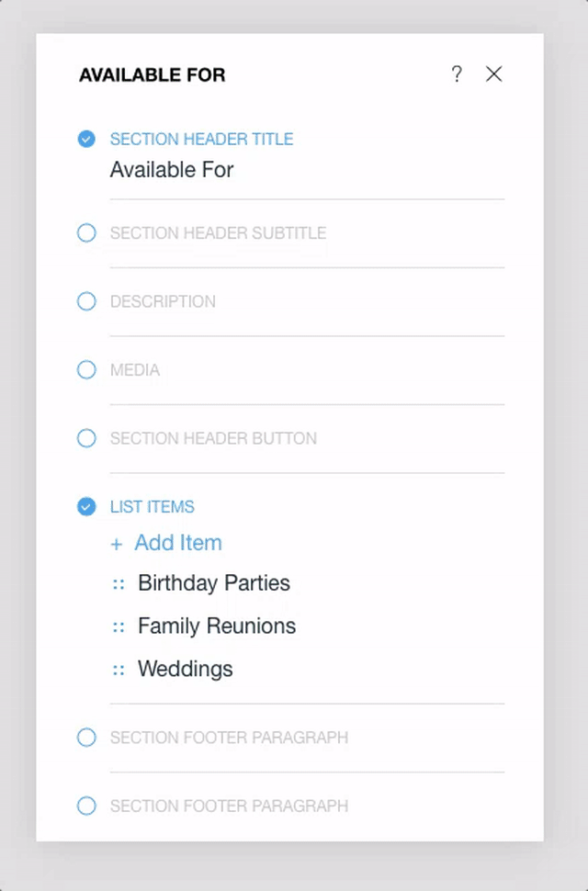The height and width of the screenshot is (891, 588).
Task: Click the Section Header Subtitle label
Action: [218, 233]
